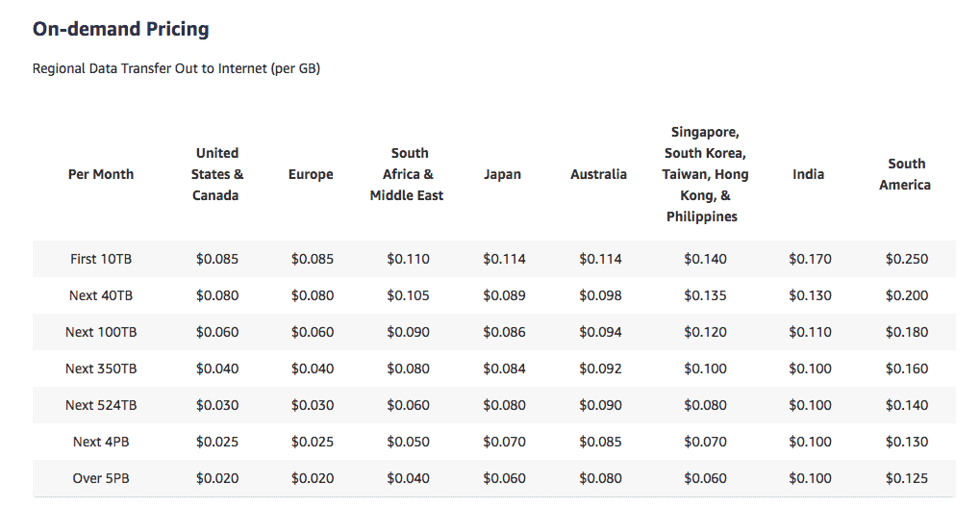
Task: Click the $0.250 South America price
Action: (x=906, y=259)
